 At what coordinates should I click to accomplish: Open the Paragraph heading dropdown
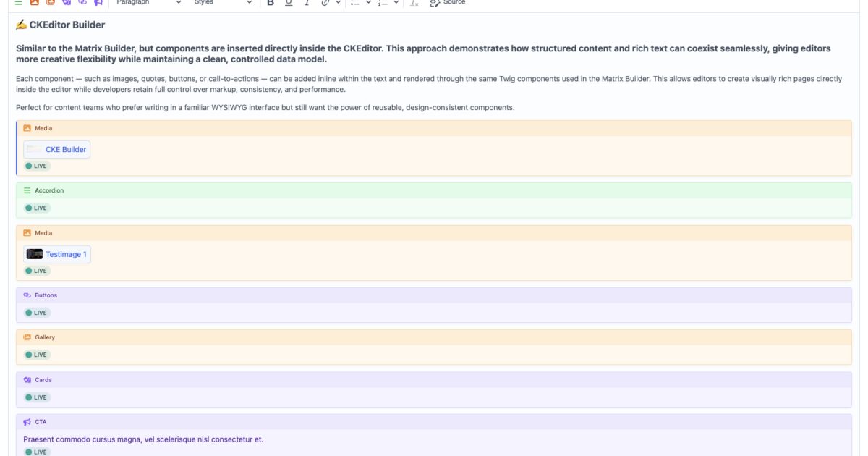point(148,2)
